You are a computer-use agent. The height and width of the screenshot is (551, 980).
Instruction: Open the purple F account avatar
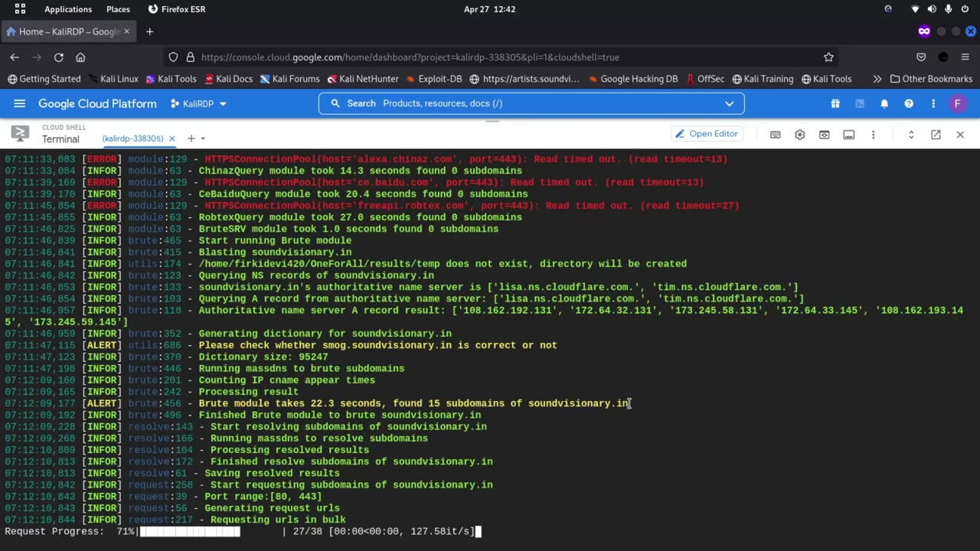click(x=958, y=103)
